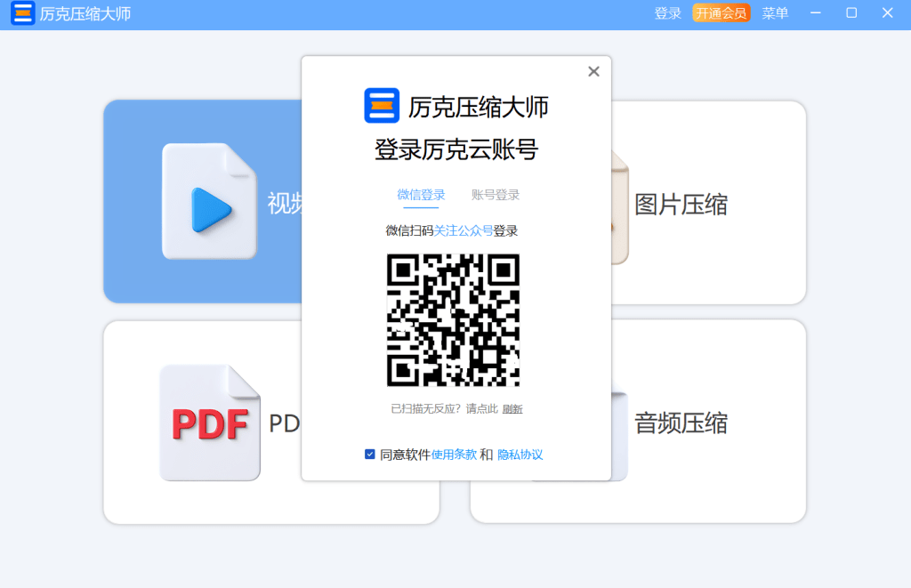Maximize the application window
Image resolution: width=911 pixels, height=588 pixels.
(x=851, y=12)
